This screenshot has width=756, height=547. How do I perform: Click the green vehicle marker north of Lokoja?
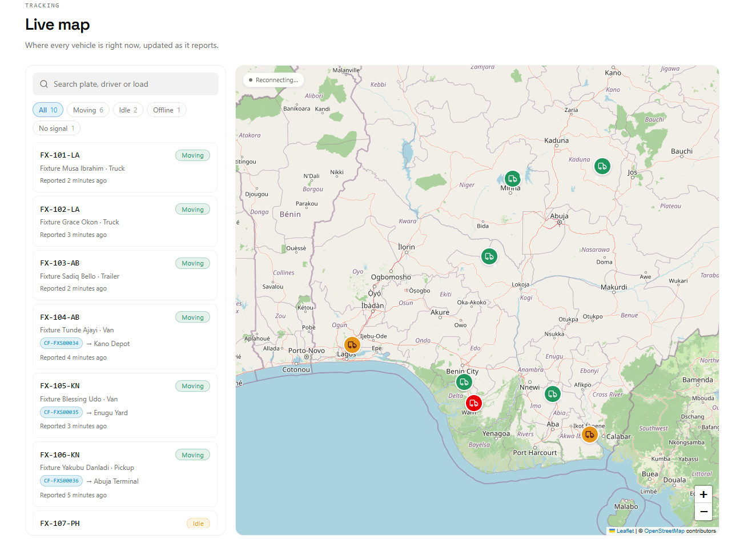point(489,256)
